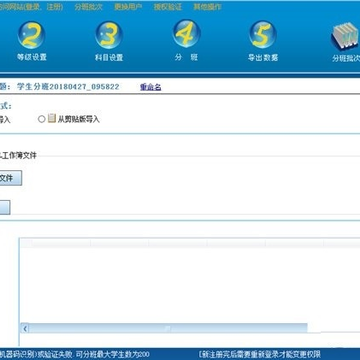Open the 分班批次 books icon
Screen dimensions: 360x360
pos(345,37)
